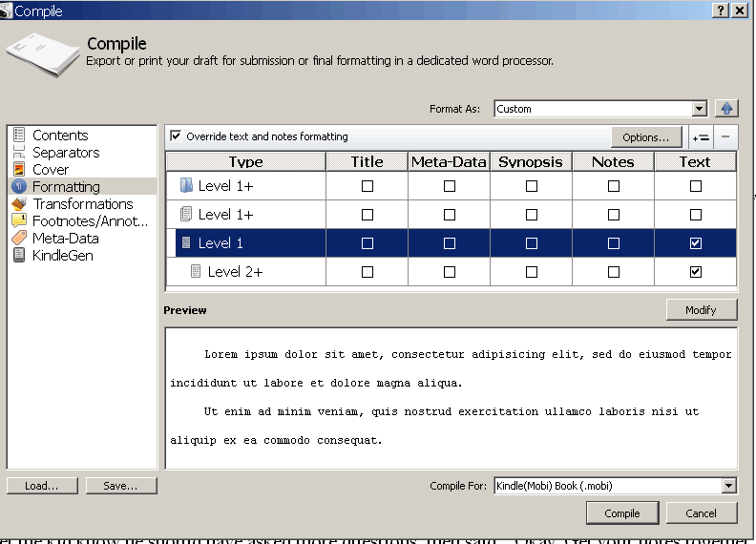The width and height of the screenshot is (756, 544).
Task: Select Formatting in the options list
Action: (66, 187)
